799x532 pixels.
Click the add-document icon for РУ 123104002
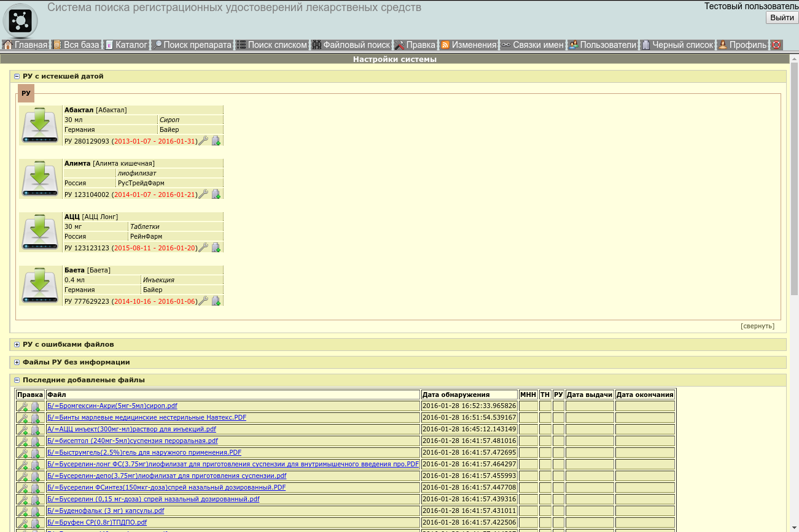coord(216,195)
